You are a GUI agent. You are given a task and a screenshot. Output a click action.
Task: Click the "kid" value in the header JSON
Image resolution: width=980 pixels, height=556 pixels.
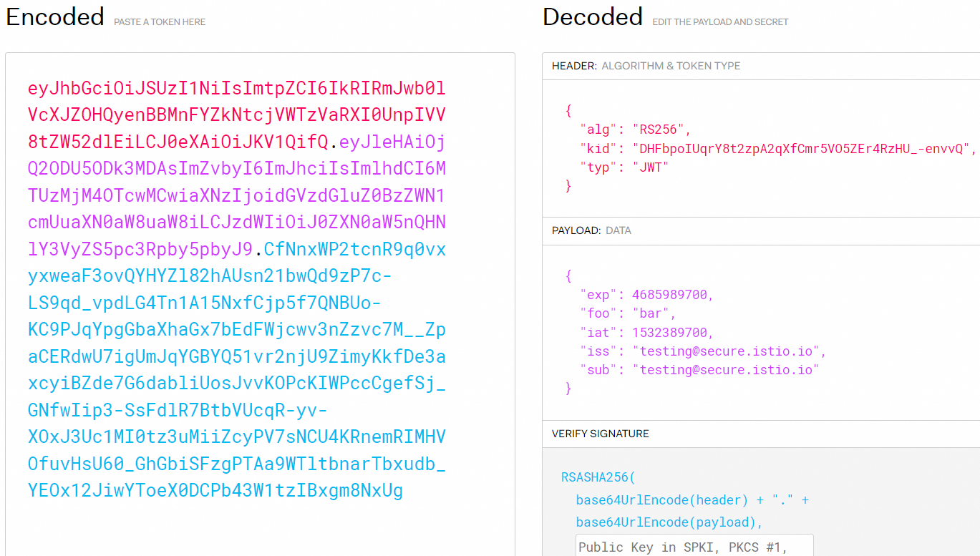pos(800,148)
